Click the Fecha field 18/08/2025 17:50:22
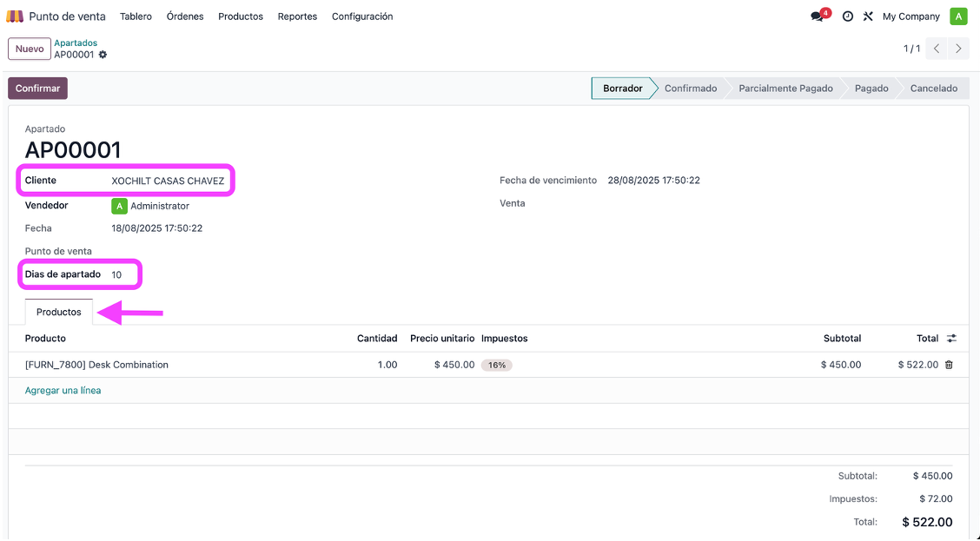Image resolution: width=980 pixels, height=541 pixels. [x=157, y=228]
